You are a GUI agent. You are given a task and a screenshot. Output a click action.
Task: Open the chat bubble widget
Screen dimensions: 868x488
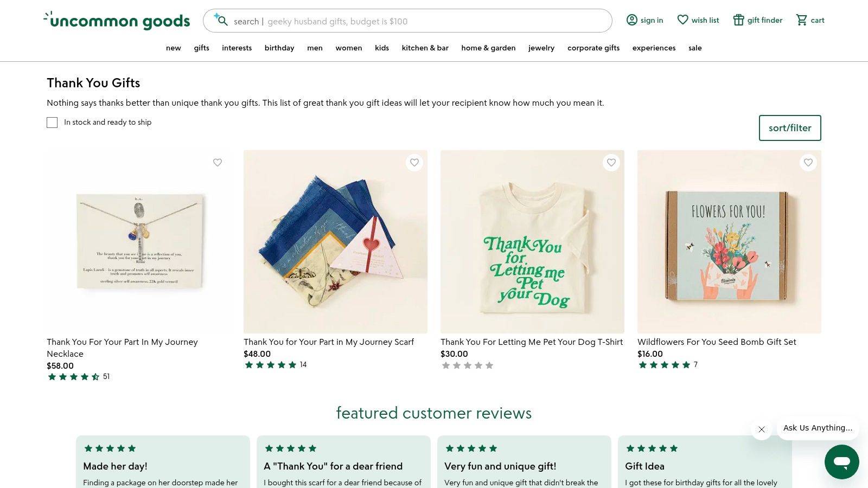pos(841,462)
